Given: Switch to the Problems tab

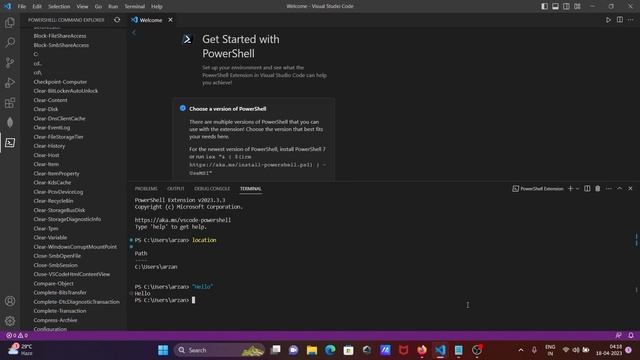Looking at the screenshot, I should [146, 189].
